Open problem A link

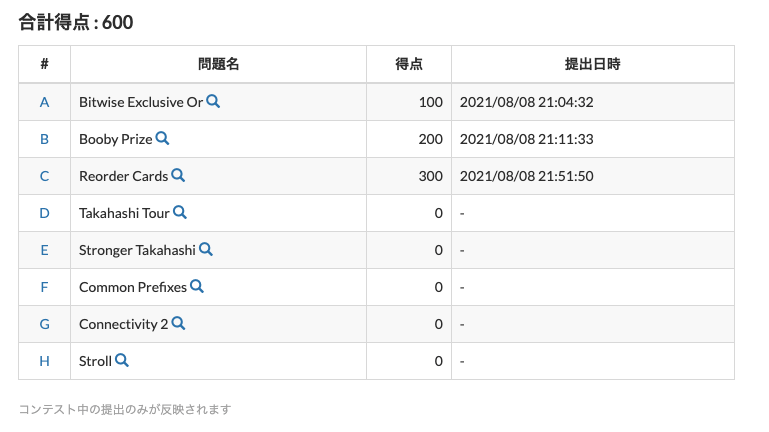coord(44,102)
